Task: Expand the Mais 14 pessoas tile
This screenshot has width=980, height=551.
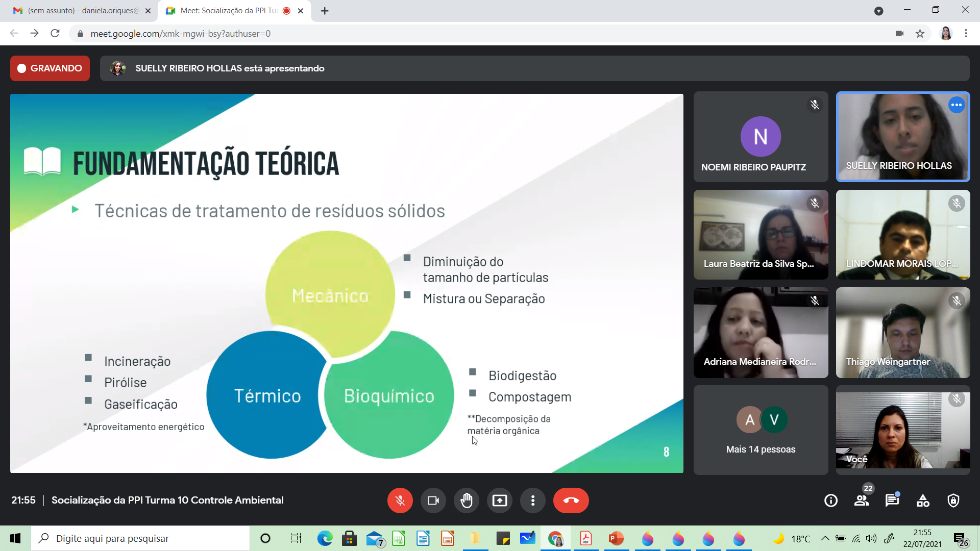Action: point(761,430)
